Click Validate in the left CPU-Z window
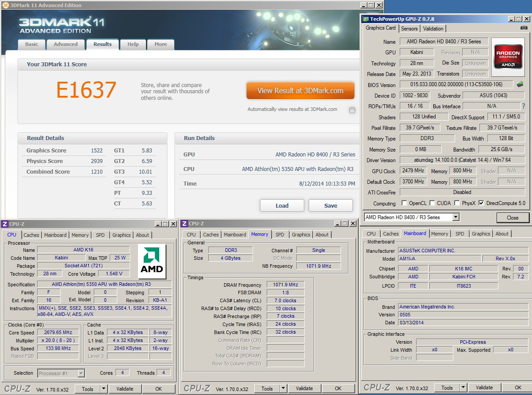 [x=125, y=389]
